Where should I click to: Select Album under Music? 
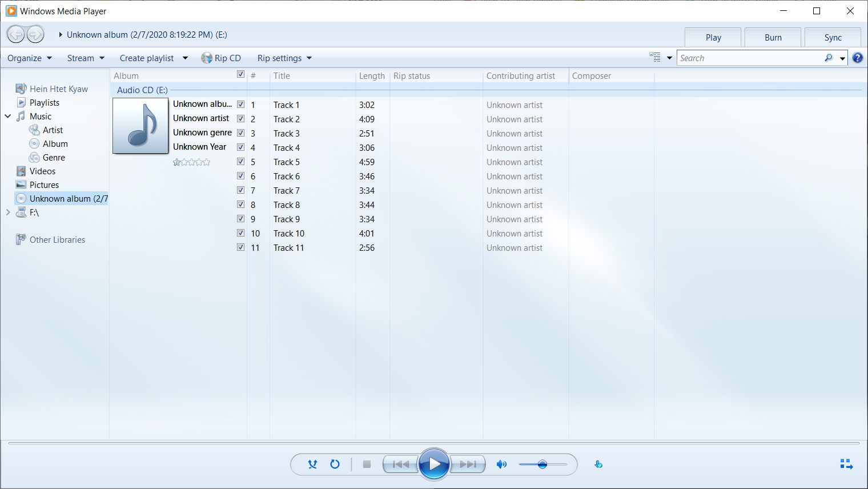tap(55, 144)
